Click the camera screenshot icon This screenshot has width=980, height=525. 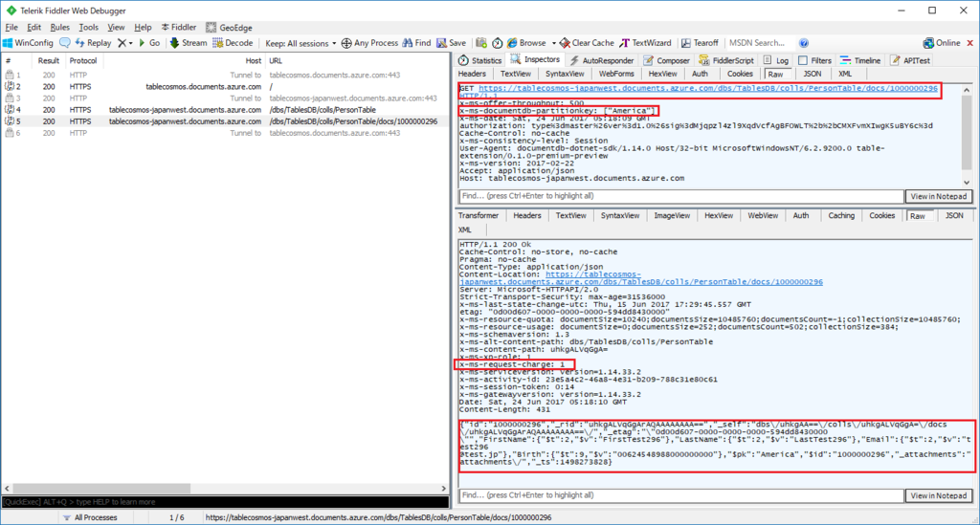point(481,43)
